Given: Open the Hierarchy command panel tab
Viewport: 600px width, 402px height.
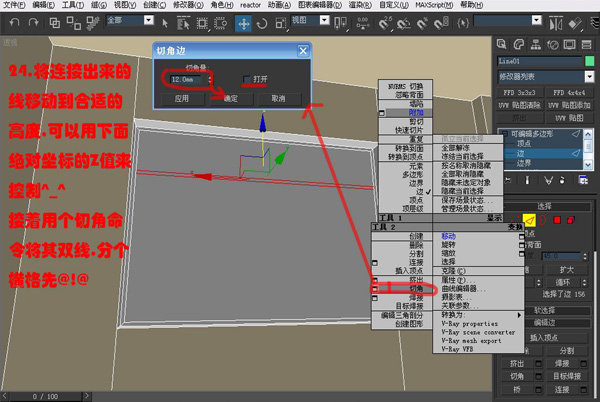Looking at the screenshot, I should coord(535,45).
